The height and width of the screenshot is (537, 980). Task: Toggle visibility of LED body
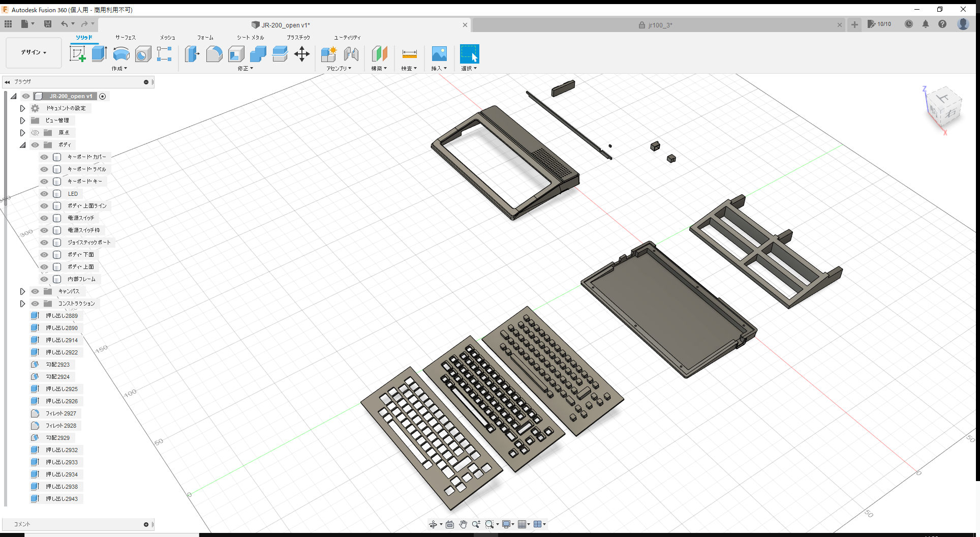tap(44, 194)
